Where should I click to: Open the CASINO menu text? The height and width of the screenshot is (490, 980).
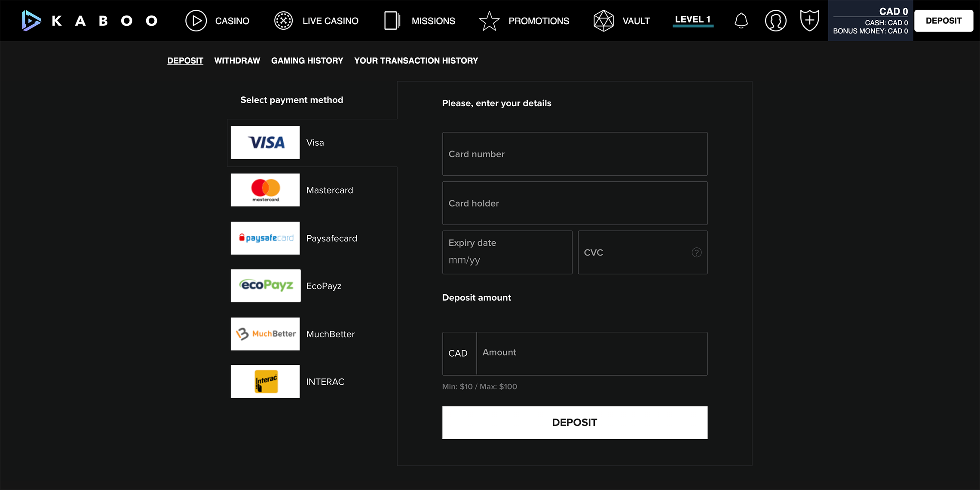[232, 21]
